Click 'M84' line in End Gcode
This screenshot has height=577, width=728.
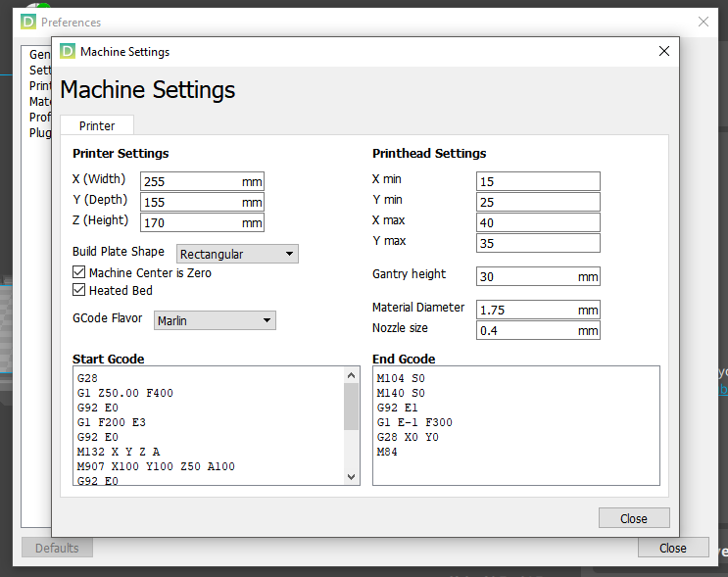(387, 452)
